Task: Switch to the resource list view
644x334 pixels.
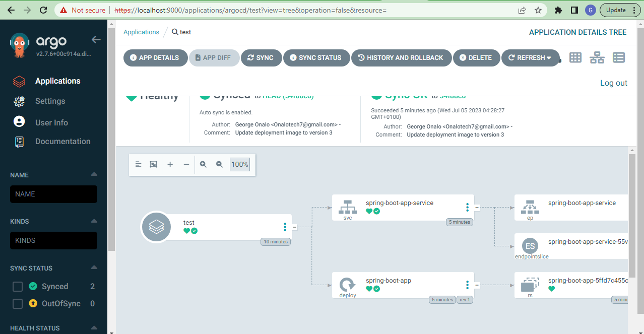Action: point(618,57)
